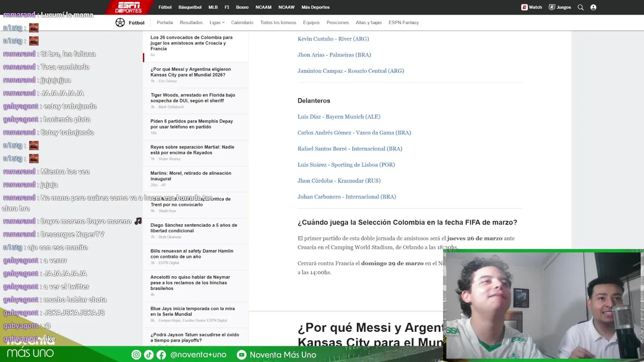The image size is (644, 362).
Task: Open the user profile icon
Action: pos(593,8)
